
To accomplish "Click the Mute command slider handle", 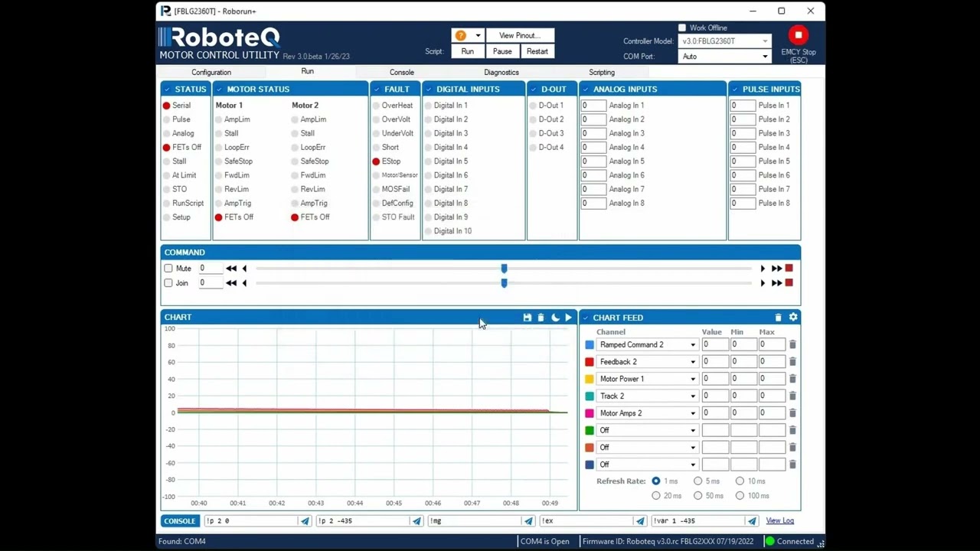I will [504, 269].
